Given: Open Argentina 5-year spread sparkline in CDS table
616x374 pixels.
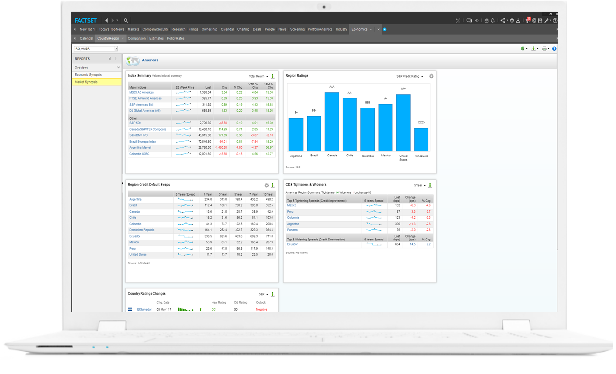Looking at the screenshot, I should 185,200.
